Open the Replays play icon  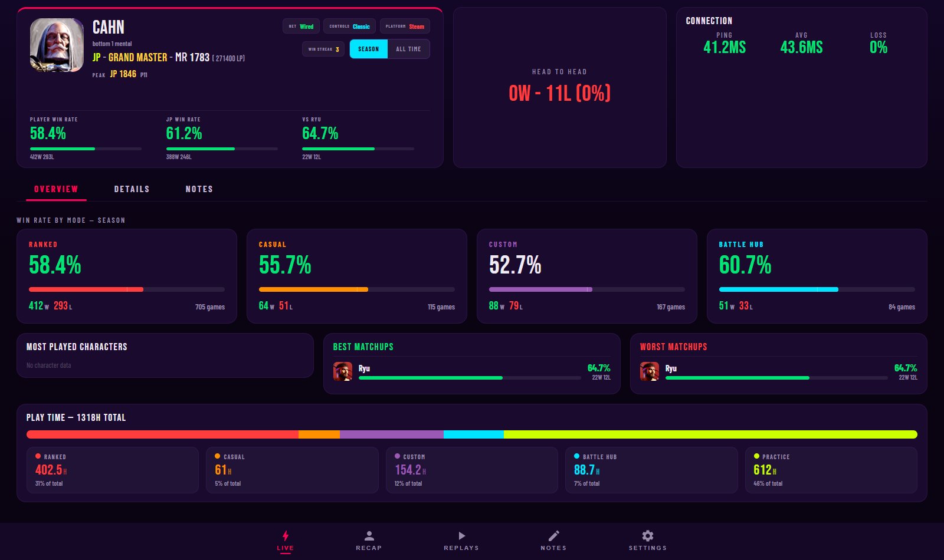[x=461, y=535]
